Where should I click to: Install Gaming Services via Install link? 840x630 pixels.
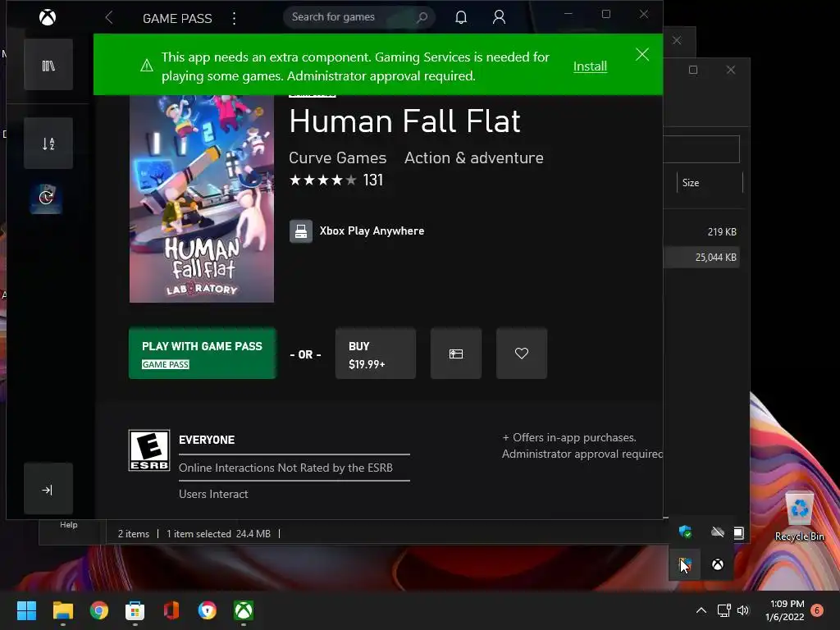pyautogui.click(x=590, y=66)
